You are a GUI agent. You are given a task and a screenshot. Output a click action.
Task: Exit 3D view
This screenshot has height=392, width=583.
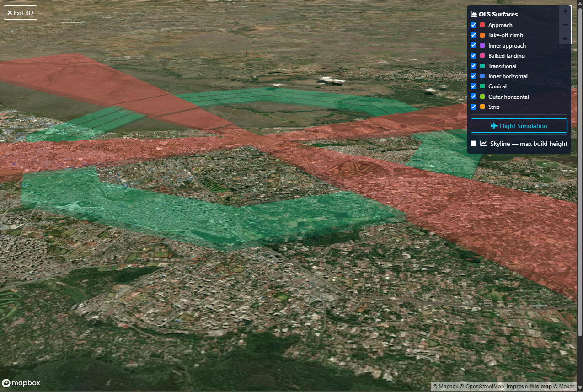tap(21, 13)
